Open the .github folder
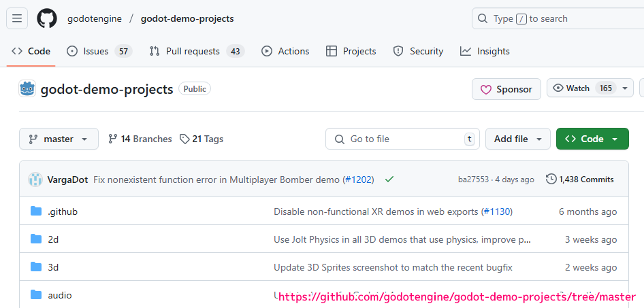644x308 pixels. (63, 212)
